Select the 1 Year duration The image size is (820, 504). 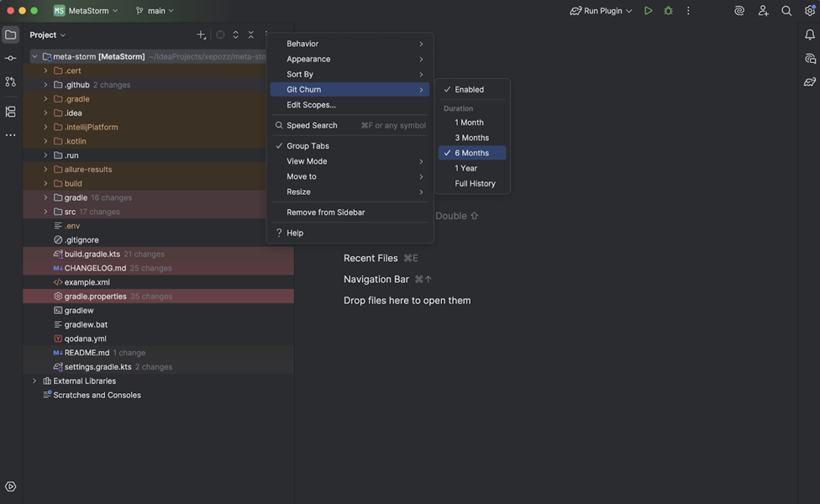(471, 168)
